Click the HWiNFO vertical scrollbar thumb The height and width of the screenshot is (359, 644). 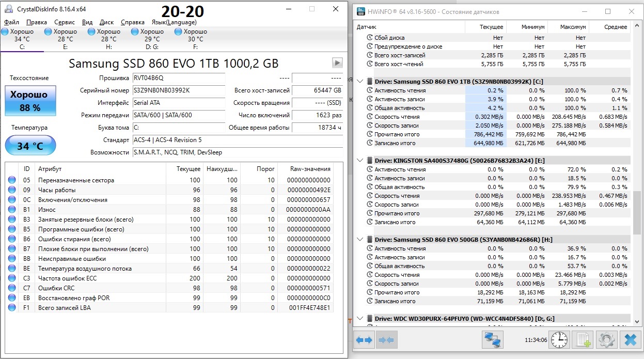tap(637, 212)
